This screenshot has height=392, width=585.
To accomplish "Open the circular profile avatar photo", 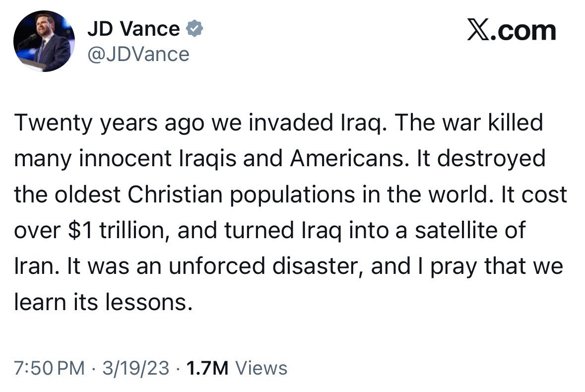I will tap(44, 42).
